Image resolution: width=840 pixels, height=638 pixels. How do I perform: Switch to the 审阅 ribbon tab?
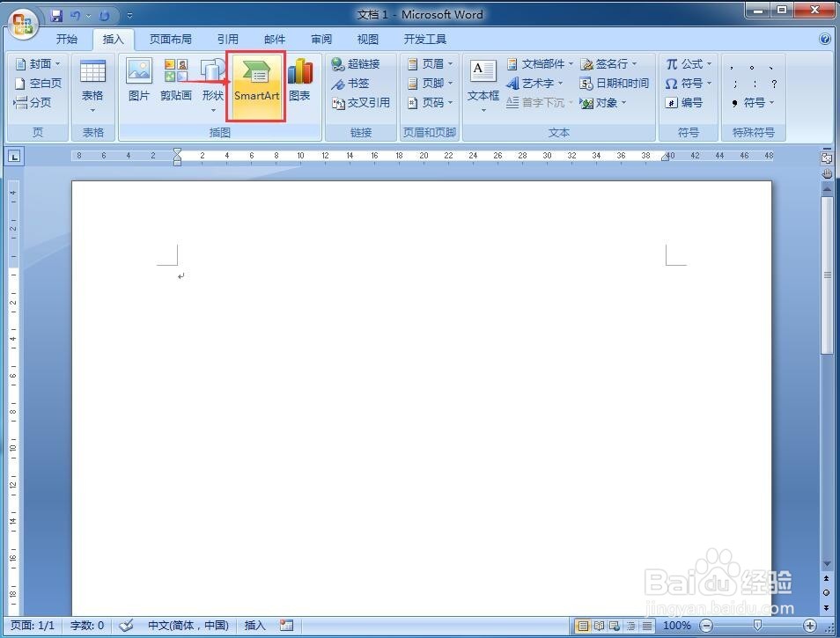pos(321,39)
